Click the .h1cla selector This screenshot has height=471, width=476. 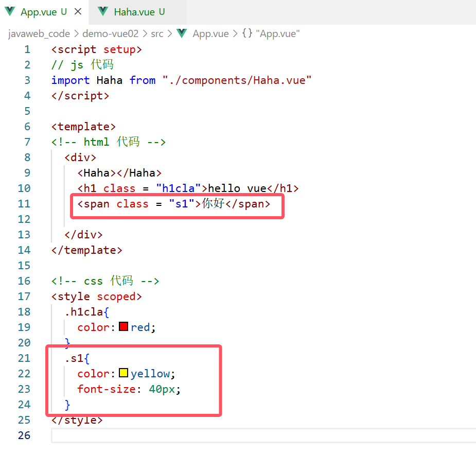(83, 312)
